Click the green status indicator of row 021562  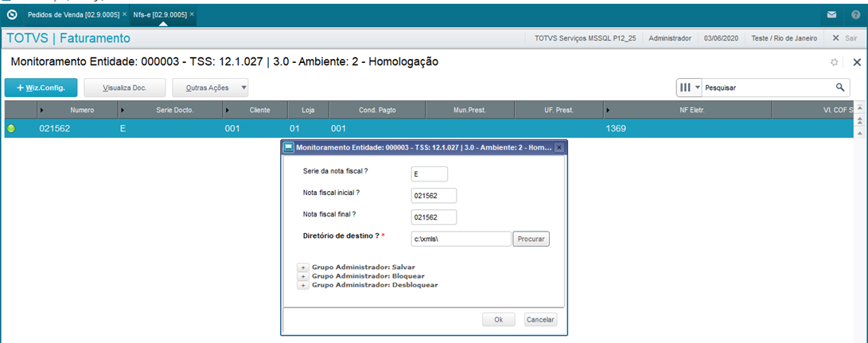[11, 129]
